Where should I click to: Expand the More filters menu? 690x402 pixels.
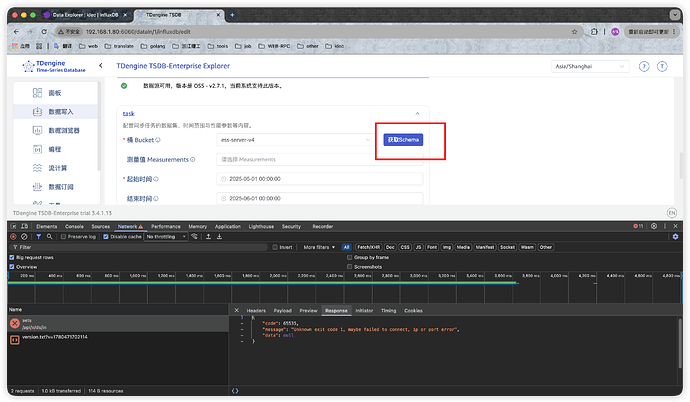[x=319, y=247]
